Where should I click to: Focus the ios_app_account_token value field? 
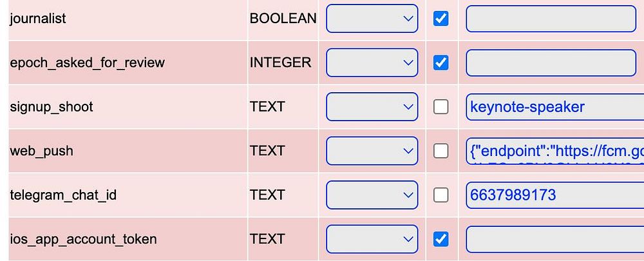(x=551, y=239)
